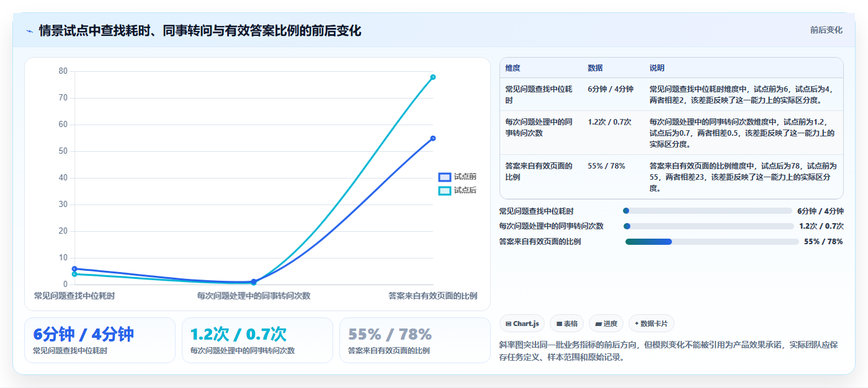The image size is (868, 388).
Task: Click the 试点前 legend color box
Action: pyautogui.click(x=445, y=177)
